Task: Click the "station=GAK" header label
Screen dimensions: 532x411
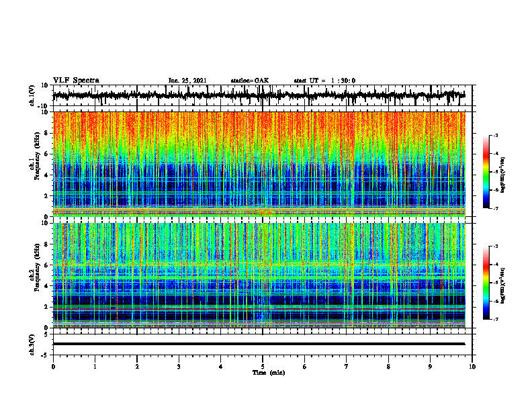Action: click(x=250, y=81)
